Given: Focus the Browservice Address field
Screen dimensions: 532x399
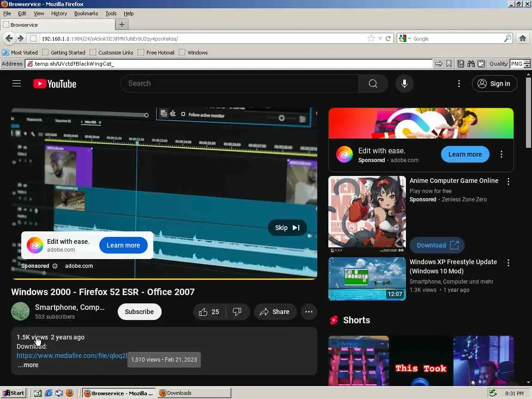Looking at the screenshot, I should pyautogui.click(x=229, y=64).
